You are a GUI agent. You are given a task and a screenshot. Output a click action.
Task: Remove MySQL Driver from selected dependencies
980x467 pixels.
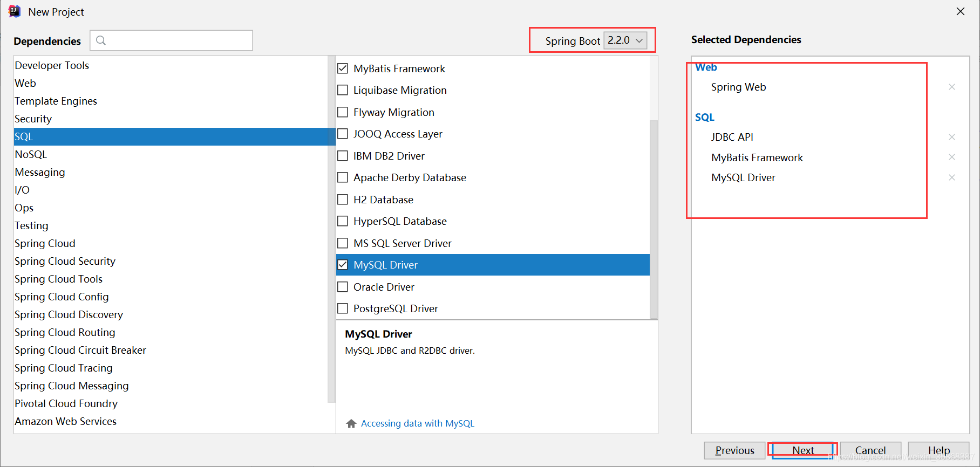click(x=952, y=177)
